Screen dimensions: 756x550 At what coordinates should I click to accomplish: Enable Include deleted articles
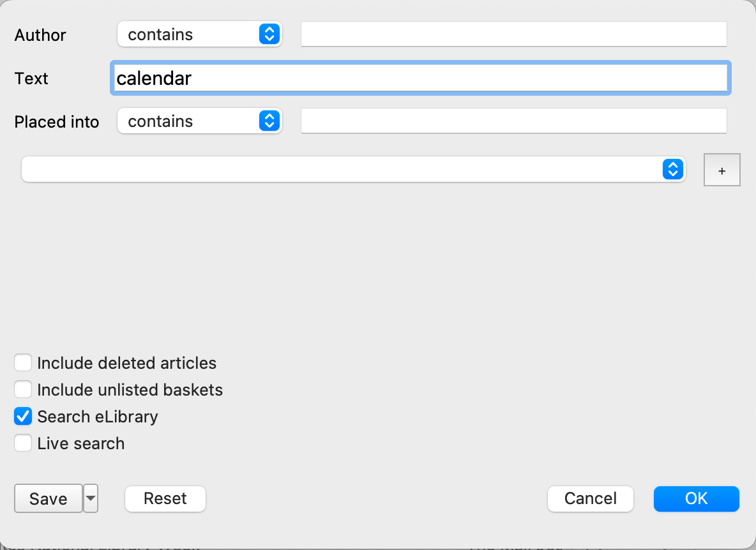tap(23, 362)
